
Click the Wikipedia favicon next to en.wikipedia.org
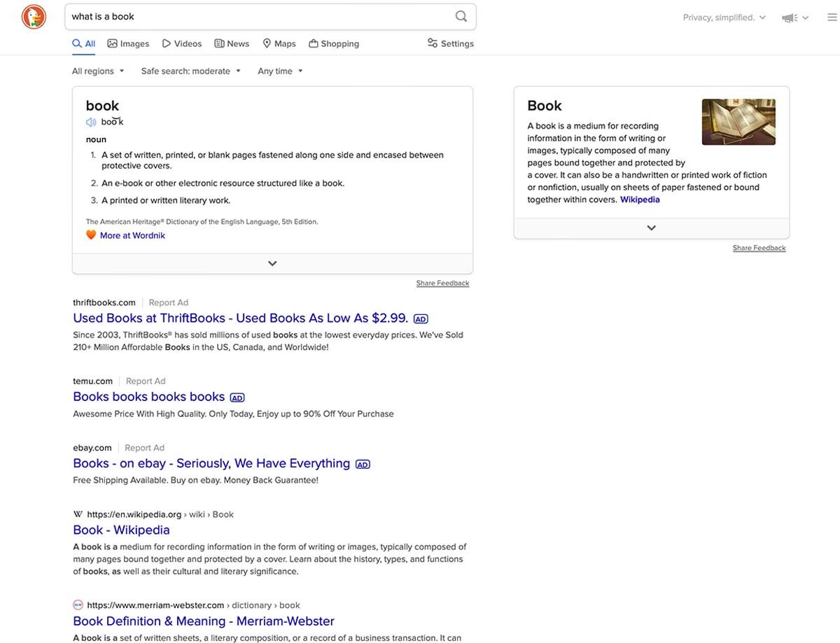click(77, 514)
